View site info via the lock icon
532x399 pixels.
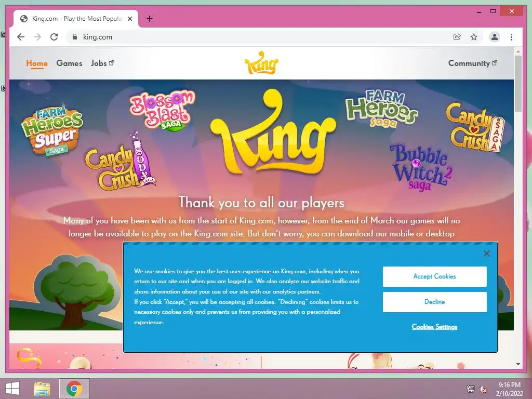(75, 37)
